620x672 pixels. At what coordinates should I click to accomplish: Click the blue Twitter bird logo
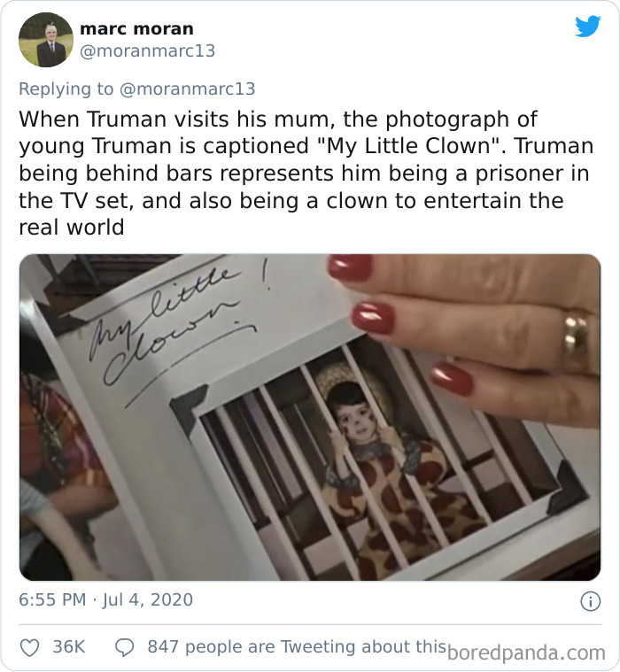click(588, 27)
